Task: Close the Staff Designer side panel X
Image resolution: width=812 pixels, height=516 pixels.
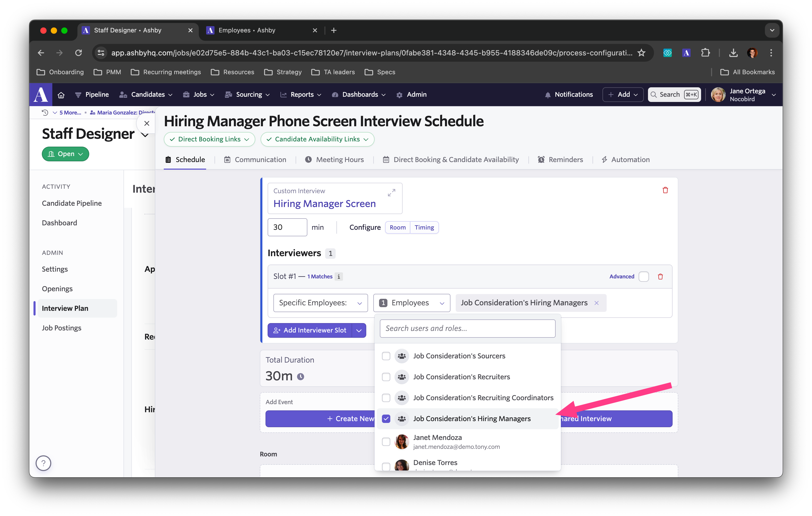Action: (147, 123)
